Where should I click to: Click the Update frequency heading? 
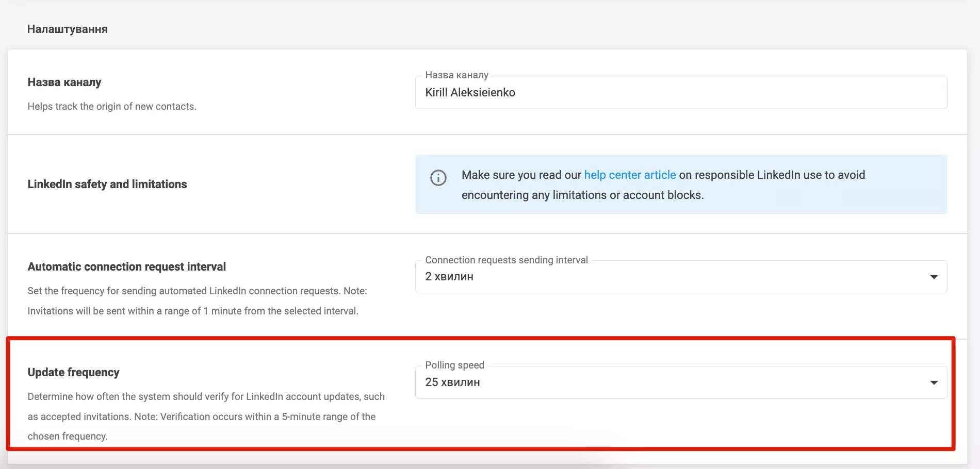[74, 373]
